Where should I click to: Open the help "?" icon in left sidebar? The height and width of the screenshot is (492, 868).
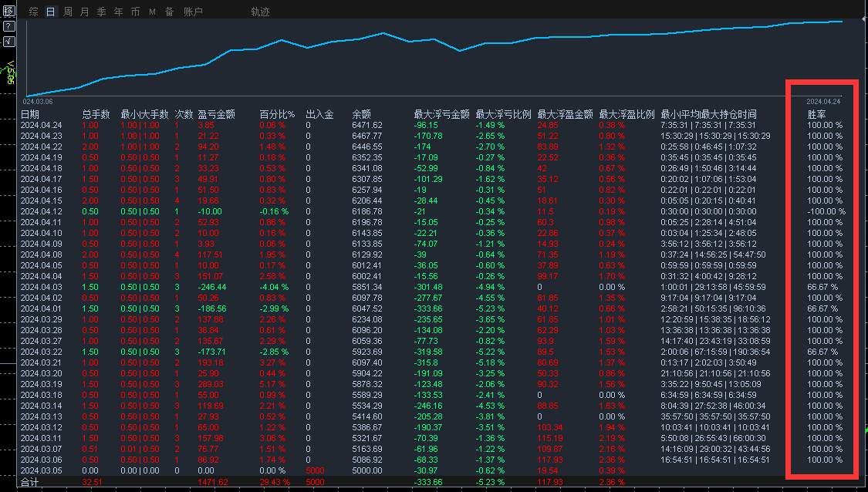[8, 25]
